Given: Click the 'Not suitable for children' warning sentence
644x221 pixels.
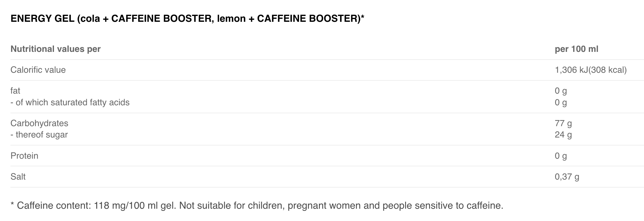Looking at the screenshot, I should point(341,205).
